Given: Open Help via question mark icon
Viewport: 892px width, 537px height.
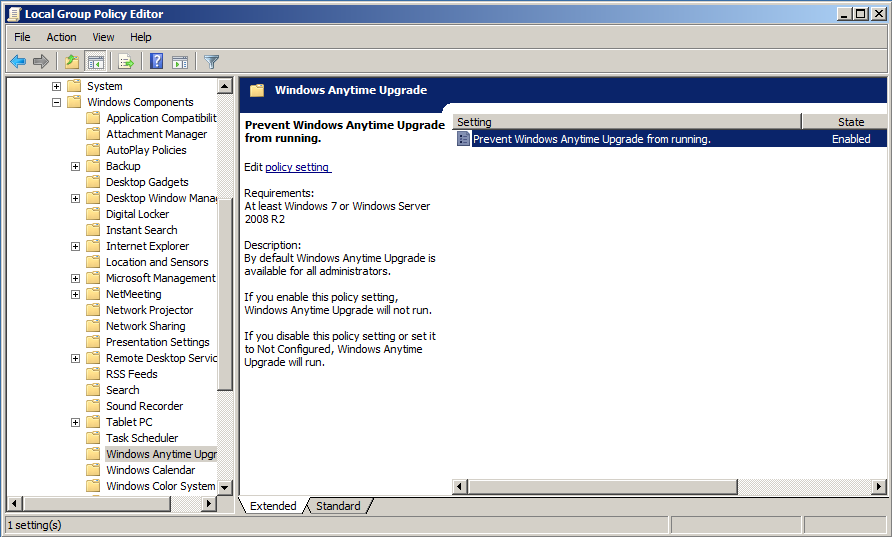Looking at the screenshot, I should [156, 61].
